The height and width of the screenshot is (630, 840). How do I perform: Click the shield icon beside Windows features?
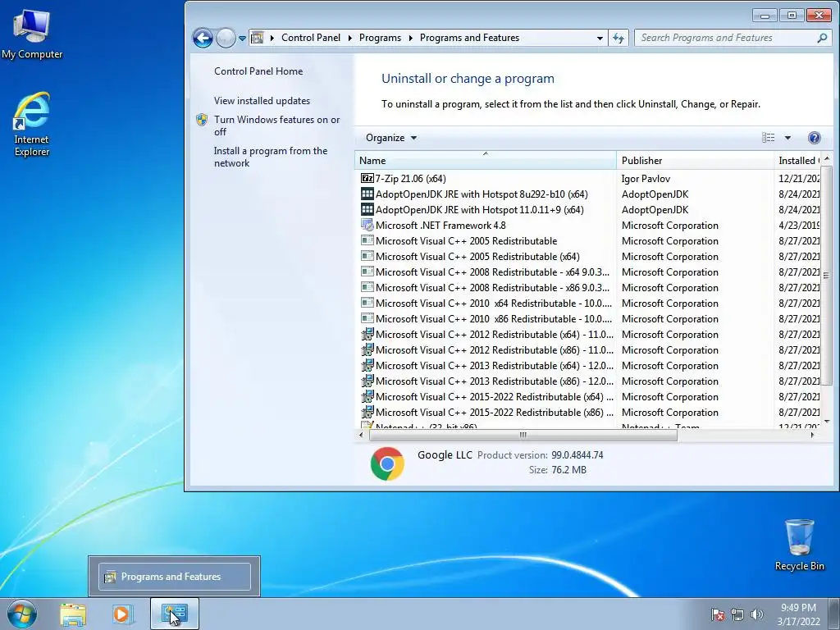click(x=202, y=120)
